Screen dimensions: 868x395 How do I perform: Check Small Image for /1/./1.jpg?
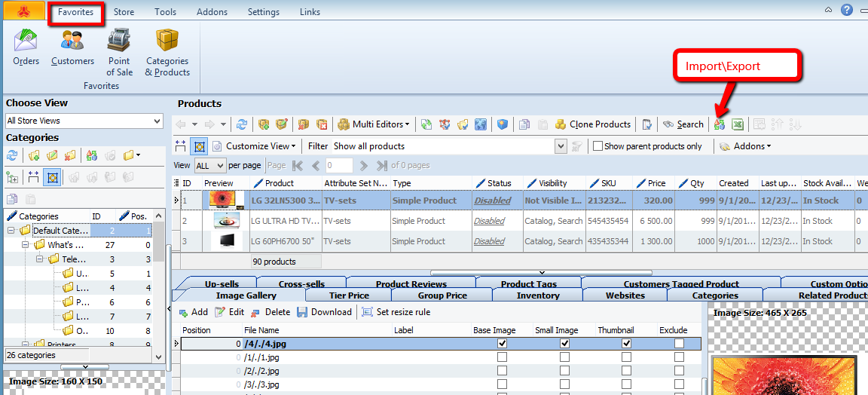(564, 357)
